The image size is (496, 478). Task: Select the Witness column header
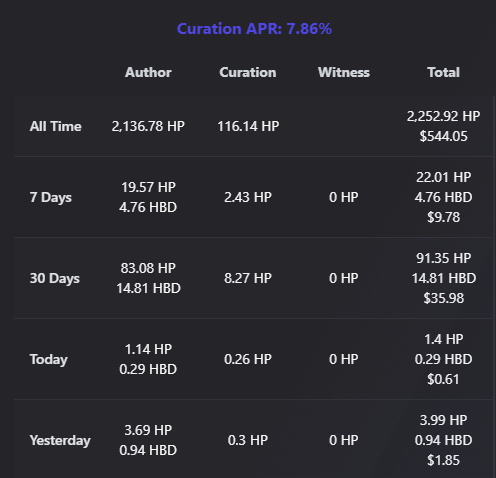344,72
